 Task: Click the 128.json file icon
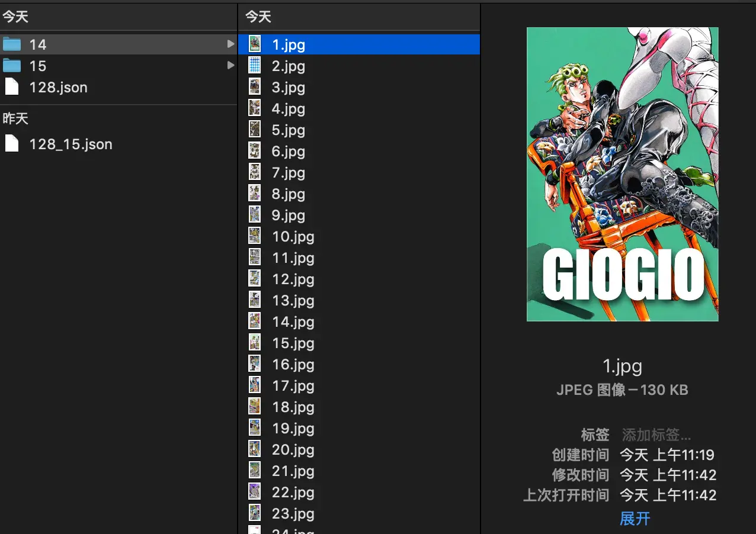[12, 87]
